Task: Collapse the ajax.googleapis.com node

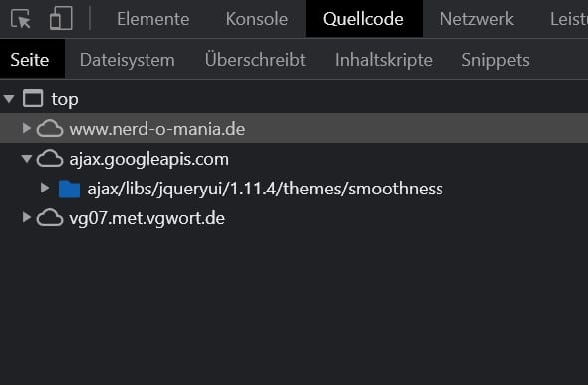Action: click(27, 159)
